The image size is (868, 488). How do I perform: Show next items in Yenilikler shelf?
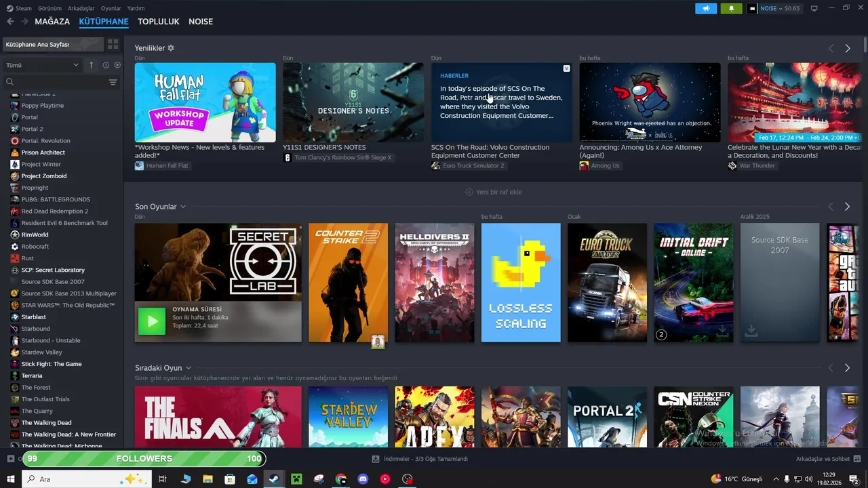847,48
